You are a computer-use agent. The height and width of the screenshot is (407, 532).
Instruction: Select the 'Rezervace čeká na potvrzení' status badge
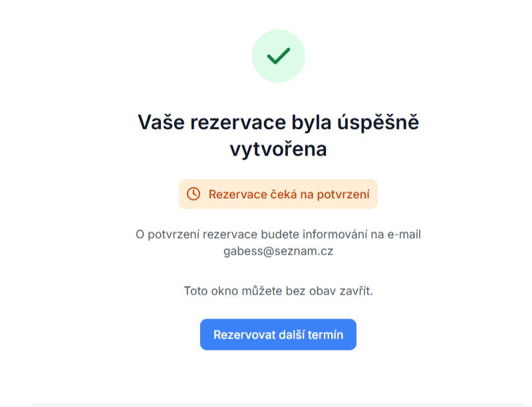pos(278,194)
